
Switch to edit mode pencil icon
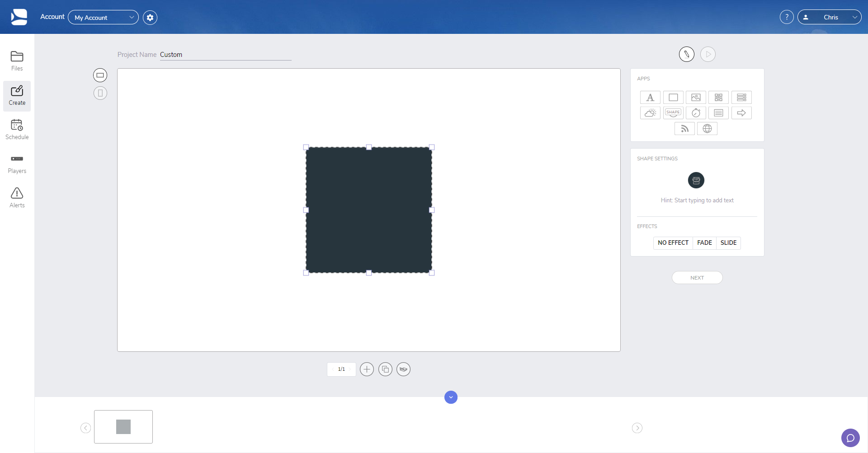coord(687,54)
